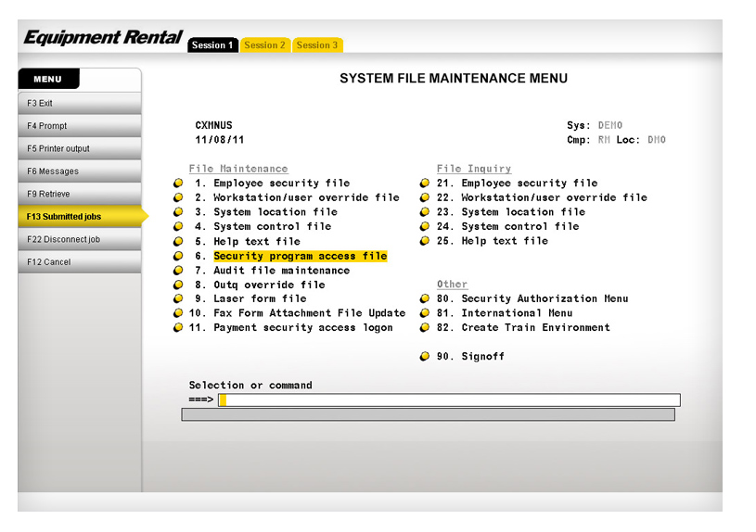This screenshot has width=756, height=532.
Task: Select '7. Audit file maintenance'
Action: tap(273, 271)
